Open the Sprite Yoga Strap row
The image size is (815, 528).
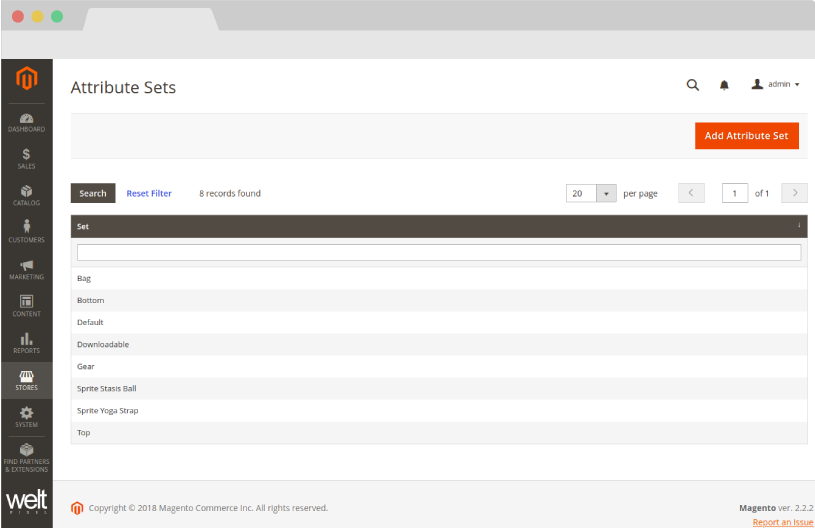[x=108, y=410]
